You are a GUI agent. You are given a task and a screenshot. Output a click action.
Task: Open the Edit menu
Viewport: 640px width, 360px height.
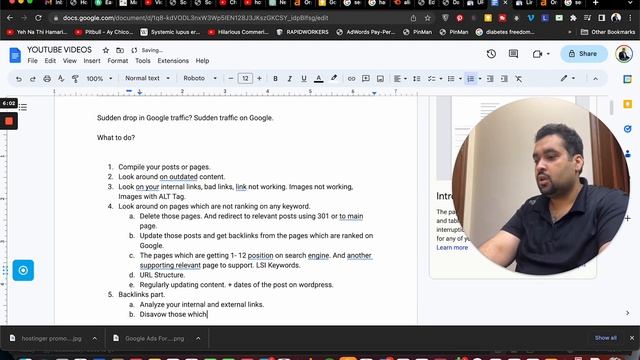point(50,61)
